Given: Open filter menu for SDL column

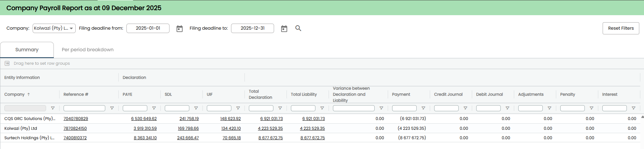Looking at the screenshot, I should (x=196, y=108).
